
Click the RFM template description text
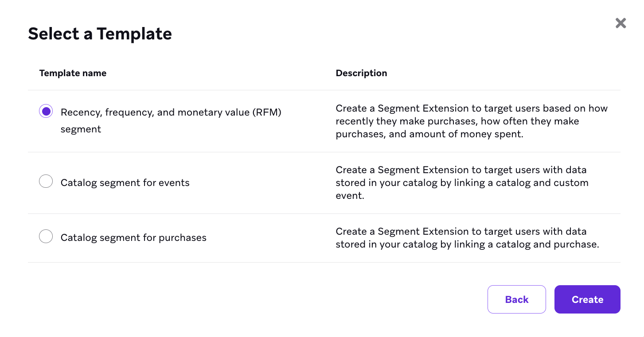pos(470,121)
